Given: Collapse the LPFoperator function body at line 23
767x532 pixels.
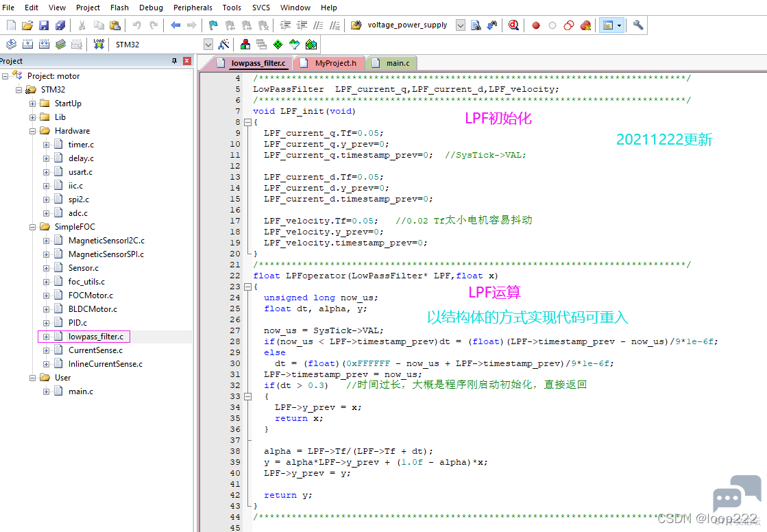Looking at the screenshot, I should point(247,287).
